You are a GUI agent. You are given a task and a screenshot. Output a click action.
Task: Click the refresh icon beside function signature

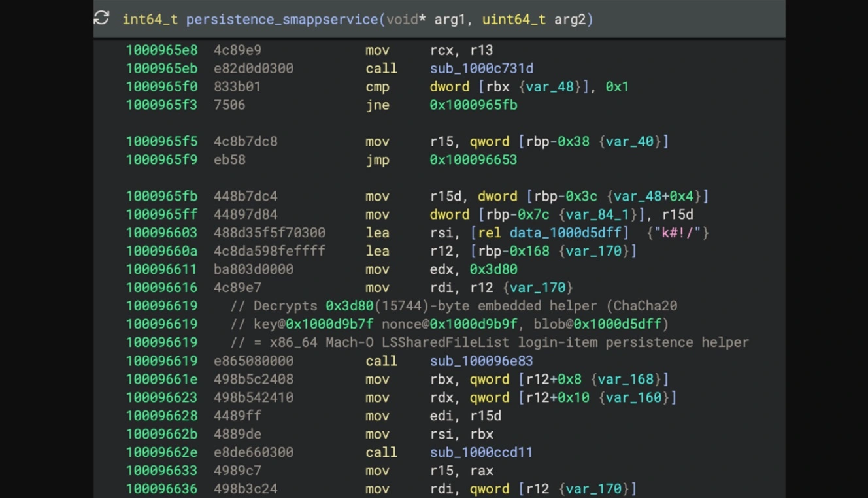click(x=101, y=18)
